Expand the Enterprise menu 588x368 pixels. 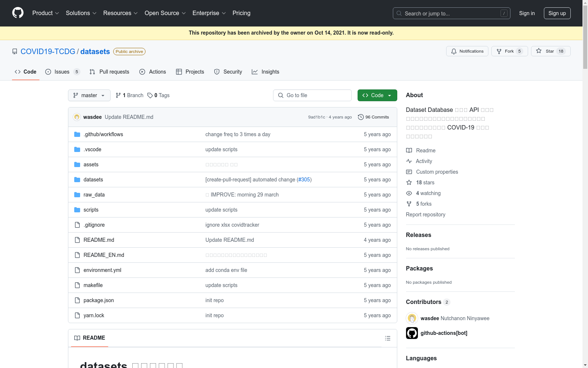click(x=209, y=13)
